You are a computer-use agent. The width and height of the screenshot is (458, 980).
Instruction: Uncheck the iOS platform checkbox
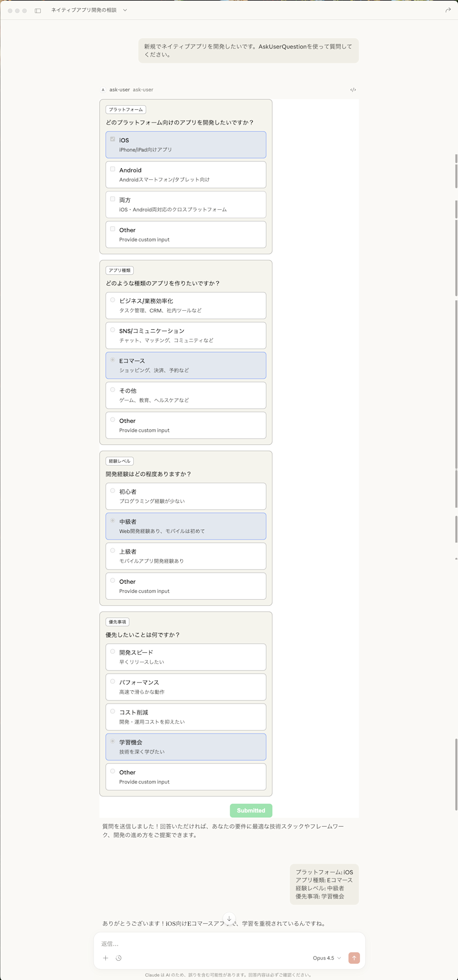pyautogui.click(x=113, y=140)
